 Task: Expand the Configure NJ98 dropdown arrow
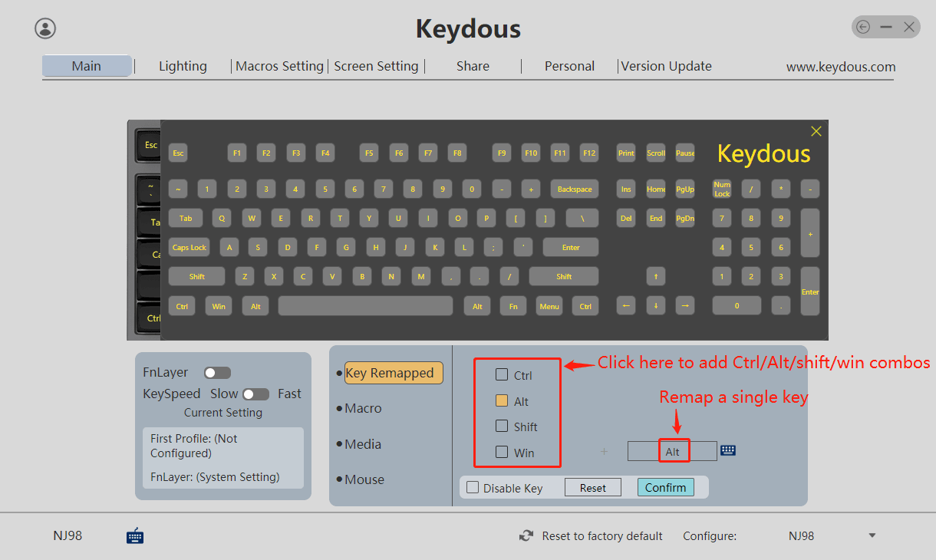pos(872,535)
